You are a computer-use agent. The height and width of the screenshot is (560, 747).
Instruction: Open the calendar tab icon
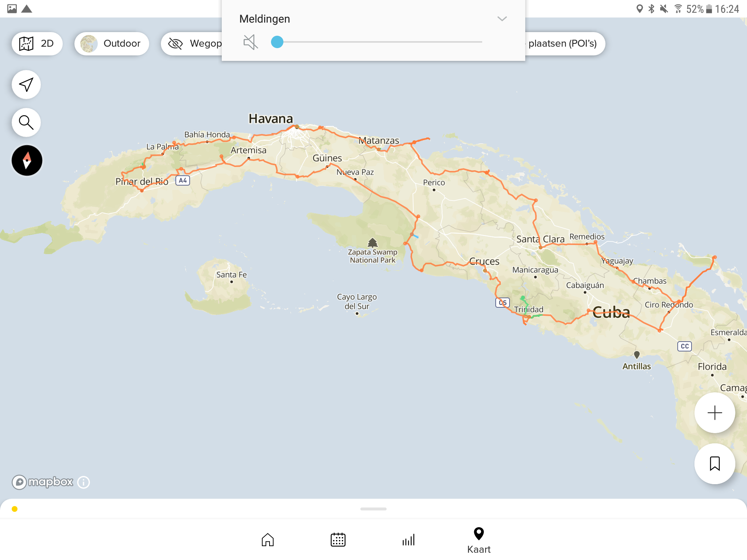coord(338,540)
